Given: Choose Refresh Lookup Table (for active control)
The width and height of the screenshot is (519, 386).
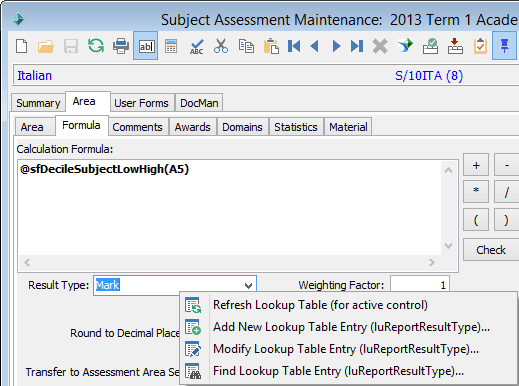Looking at the screenshot, I should click(x=349, y=305).
